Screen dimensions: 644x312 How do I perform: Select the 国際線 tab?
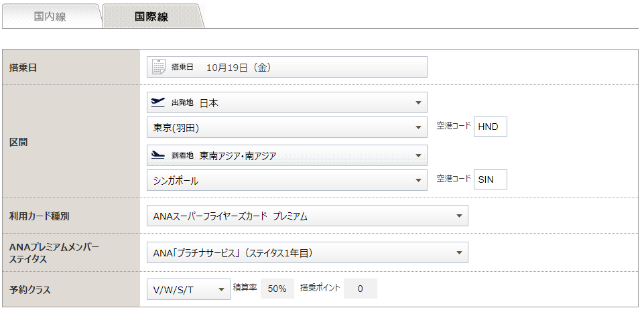(151, 17)
